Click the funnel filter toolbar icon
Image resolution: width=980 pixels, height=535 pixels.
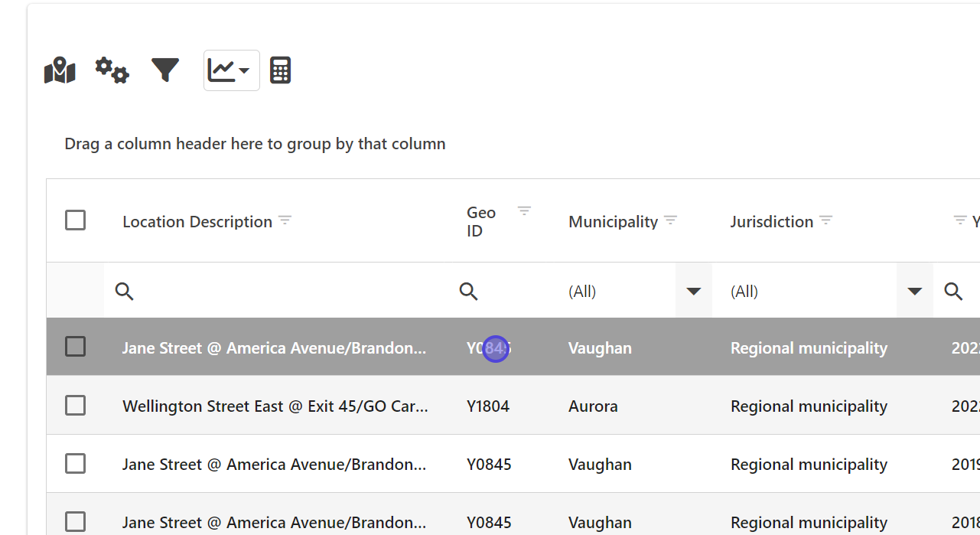(x=164, y=70)
